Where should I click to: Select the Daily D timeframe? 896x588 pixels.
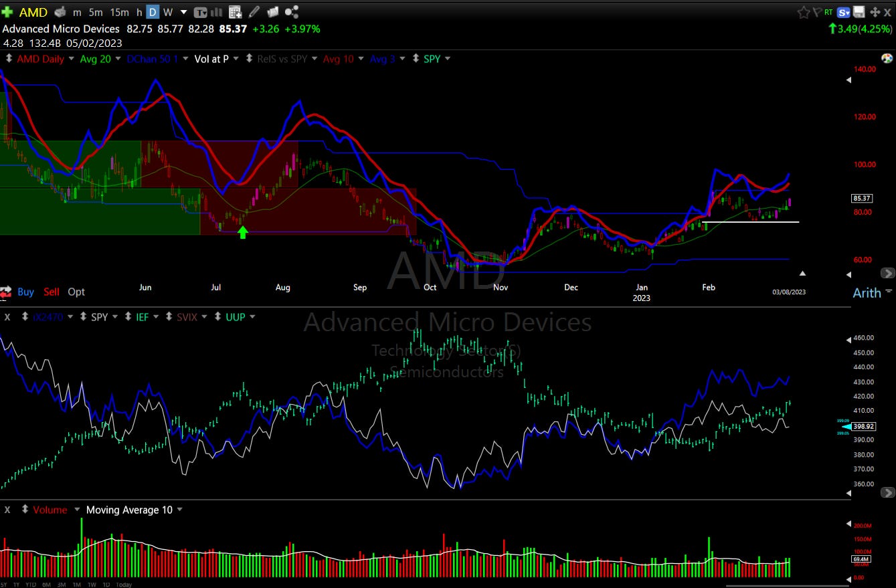pyautogui.click(x=153, y=12)
